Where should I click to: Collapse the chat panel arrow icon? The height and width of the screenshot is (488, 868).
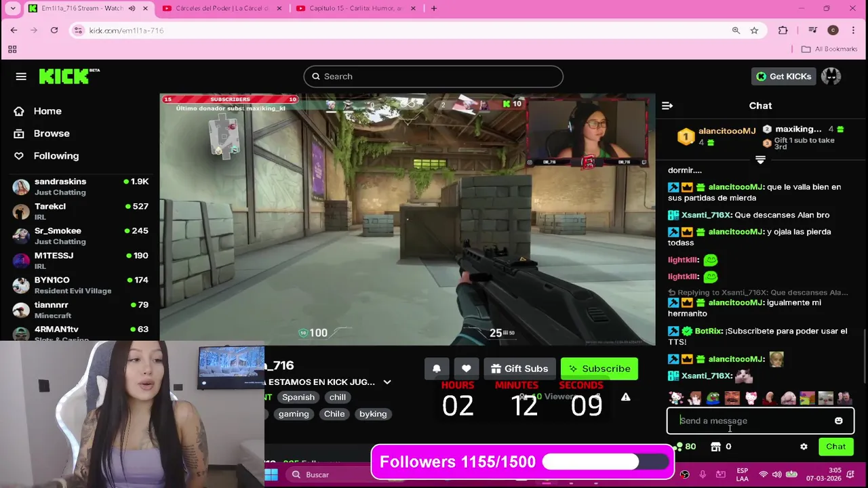pos(667,106)
